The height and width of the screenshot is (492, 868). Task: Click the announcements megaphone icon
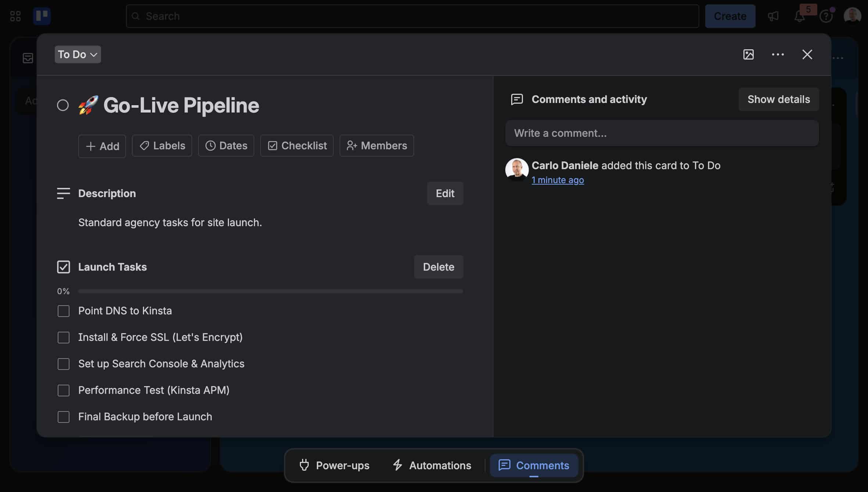(773, 16)
